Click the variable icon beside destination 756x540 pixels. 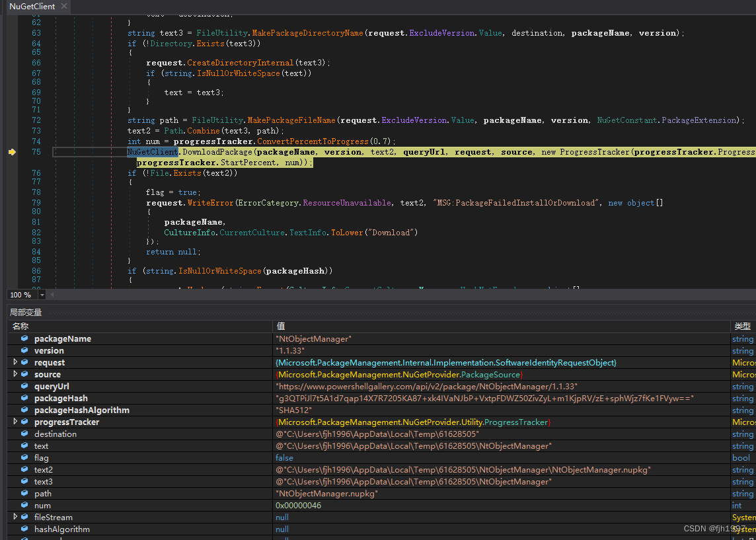tap(24, 434)
